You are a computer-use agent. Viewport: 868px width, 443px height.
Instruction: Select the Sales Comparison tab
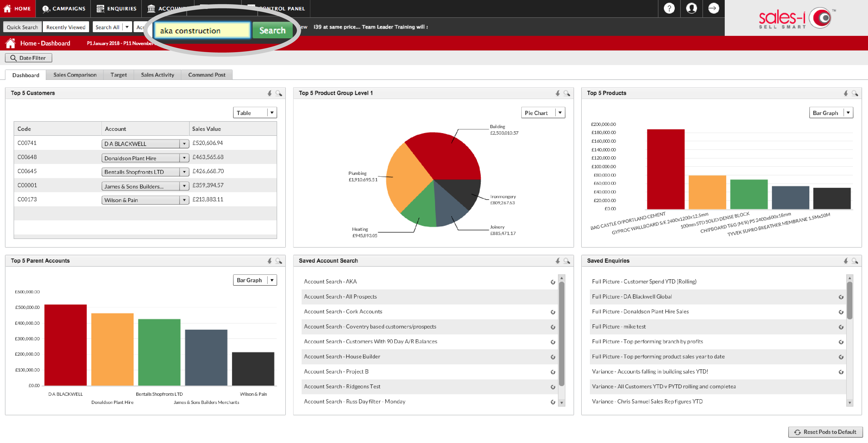point(75,75)
